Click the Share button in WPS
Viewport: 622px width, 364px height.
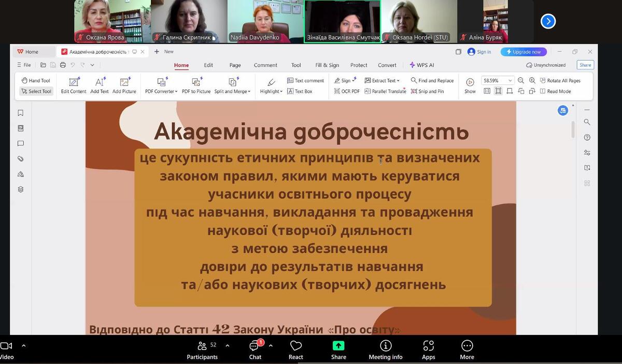[x=585, y=65]
